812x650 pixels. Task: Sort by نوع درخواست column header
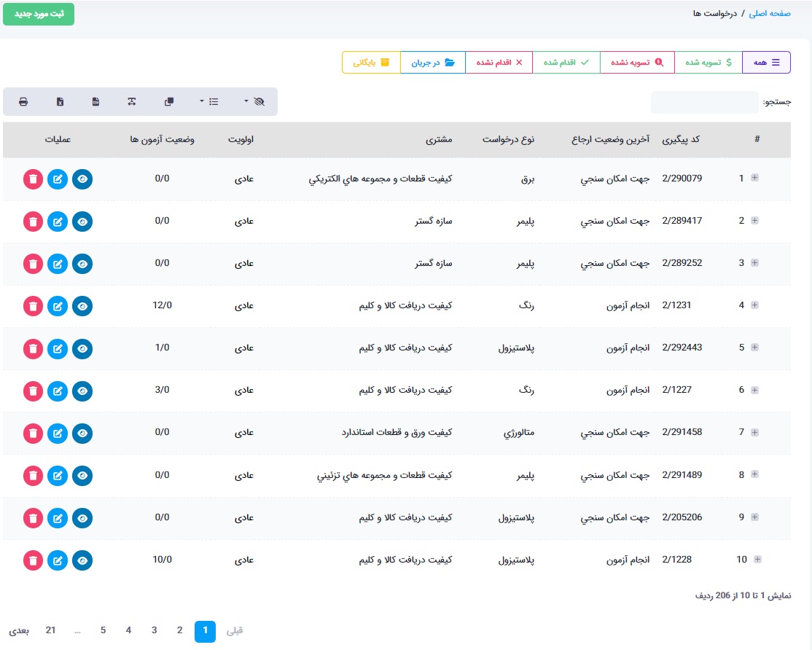[x=509, y=139]
